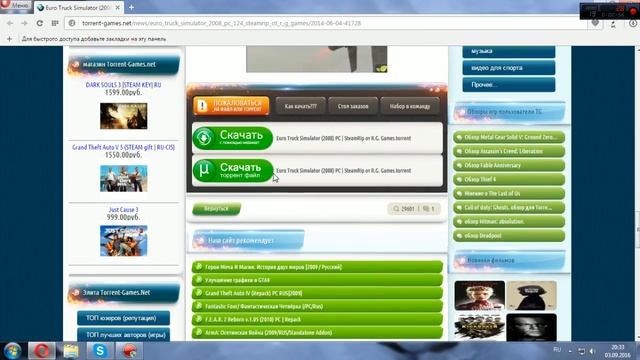The width and height of the screenshot is (640, 360).
Task: Click ТОП лучших авторов (игры) button
Action: tap(123, 335)
